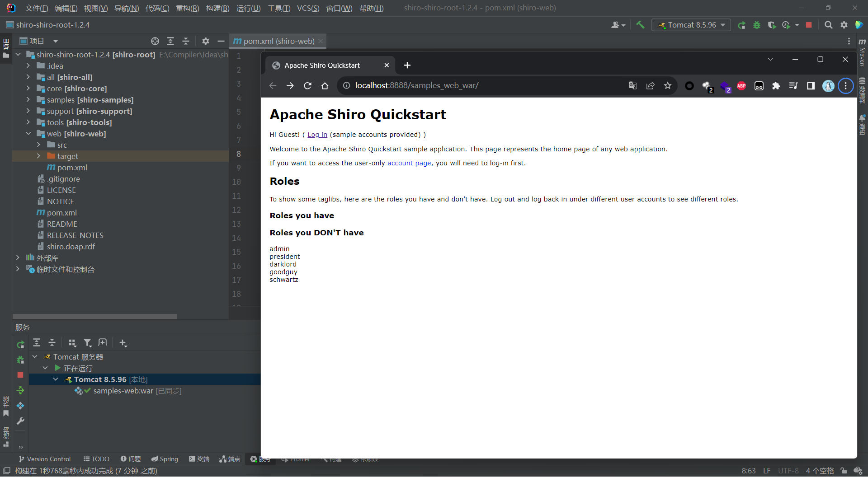Share this page icon in address bar
Viewport: 868px width, 477px height.
click(650, 86)
